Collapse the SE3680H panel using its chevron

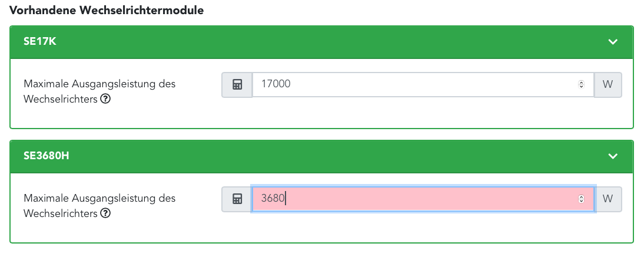[613, 156]
